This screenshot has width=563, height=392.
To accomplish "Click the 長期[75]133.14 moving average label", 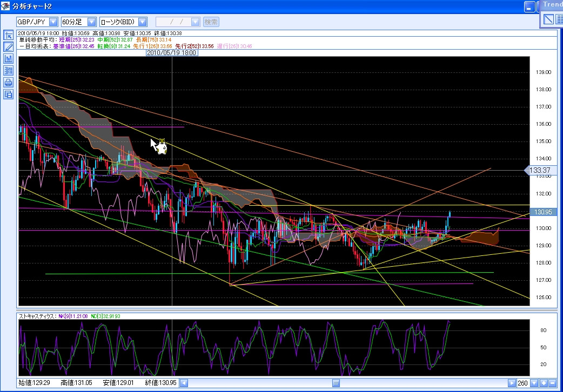I will coord(153,40).
